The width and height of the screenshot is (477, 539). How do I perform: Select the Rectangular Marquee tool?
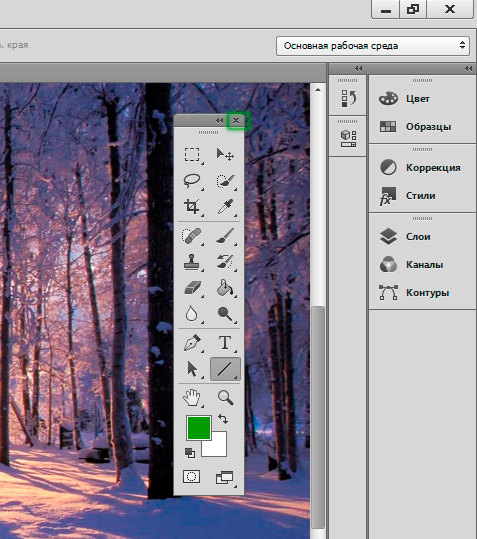click(192, 155)
